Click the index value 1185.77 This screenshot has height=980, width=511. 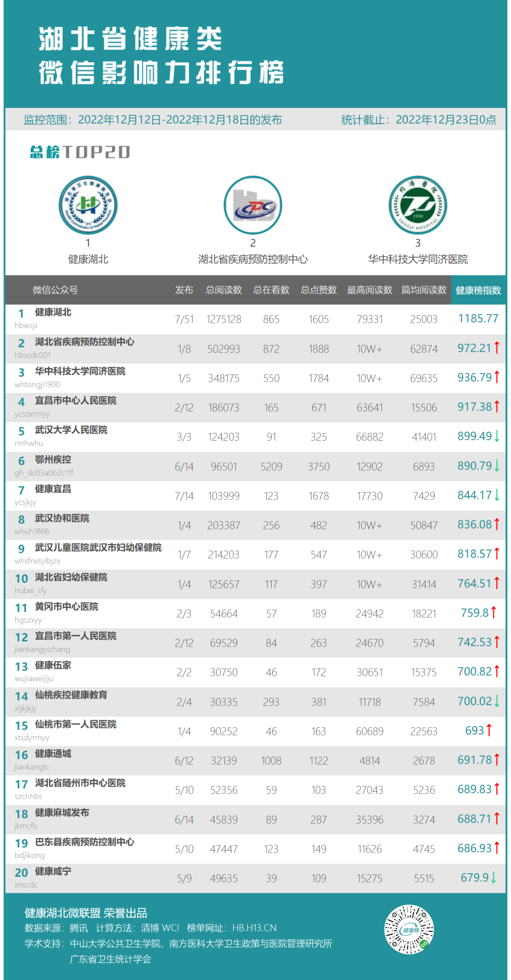(x=478, y=319)
